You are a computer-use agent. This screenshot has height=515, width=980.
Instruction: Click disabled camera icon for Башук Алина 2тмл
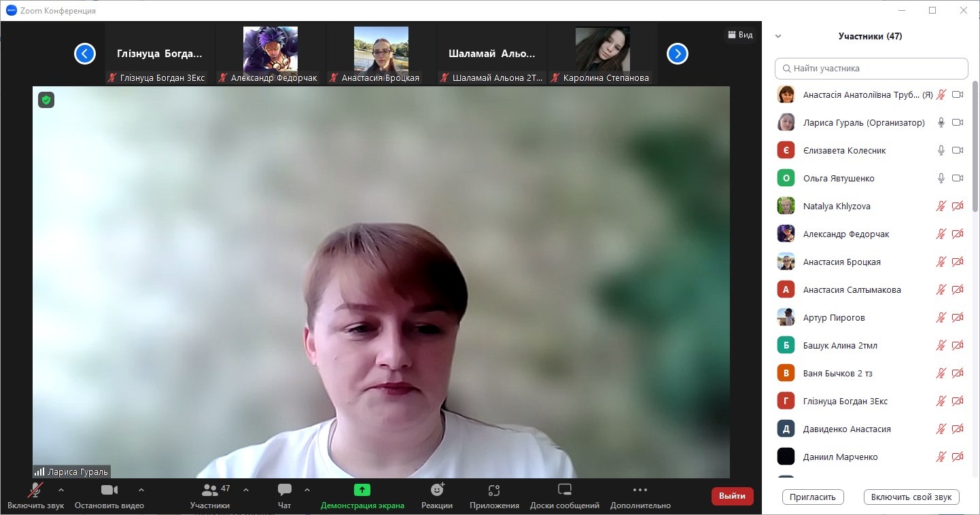958,345
